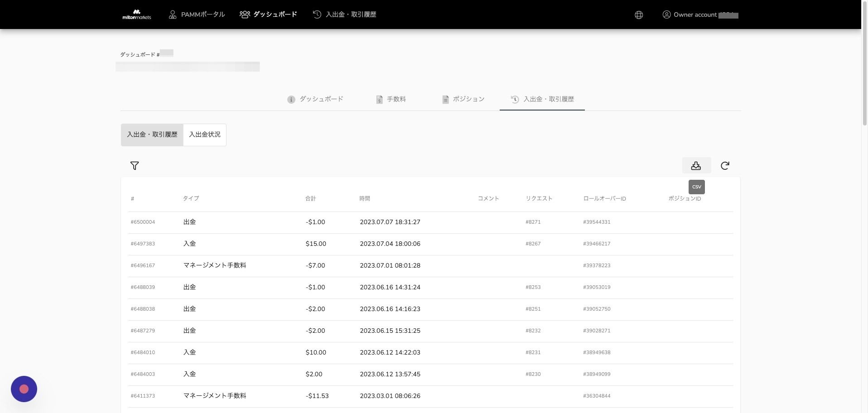
Task: Select the 入出金・取引履歴 tab
Action: [x=542, y=99]
